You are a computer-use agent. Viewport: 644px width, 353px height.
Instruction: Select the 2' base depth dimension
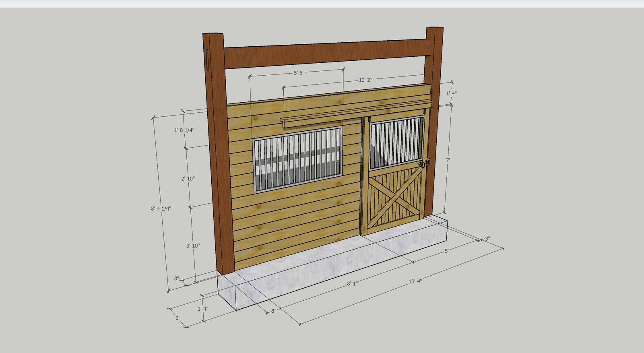(x=177, y=318)
